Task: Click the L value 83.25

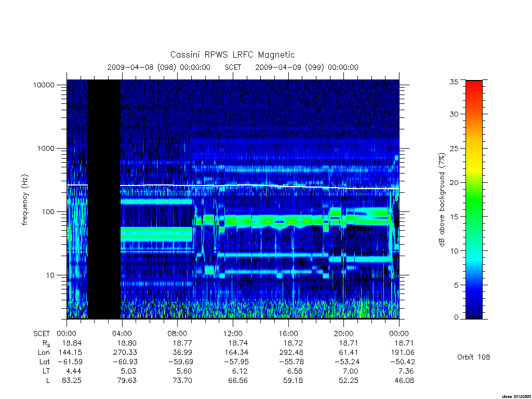Action: [72, 381]
